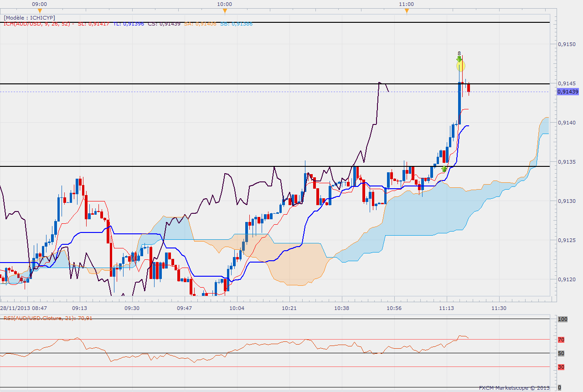Viewport: 583px width, 392px height.
Task: Click the orange marker under 09:00
Action: 40,10
